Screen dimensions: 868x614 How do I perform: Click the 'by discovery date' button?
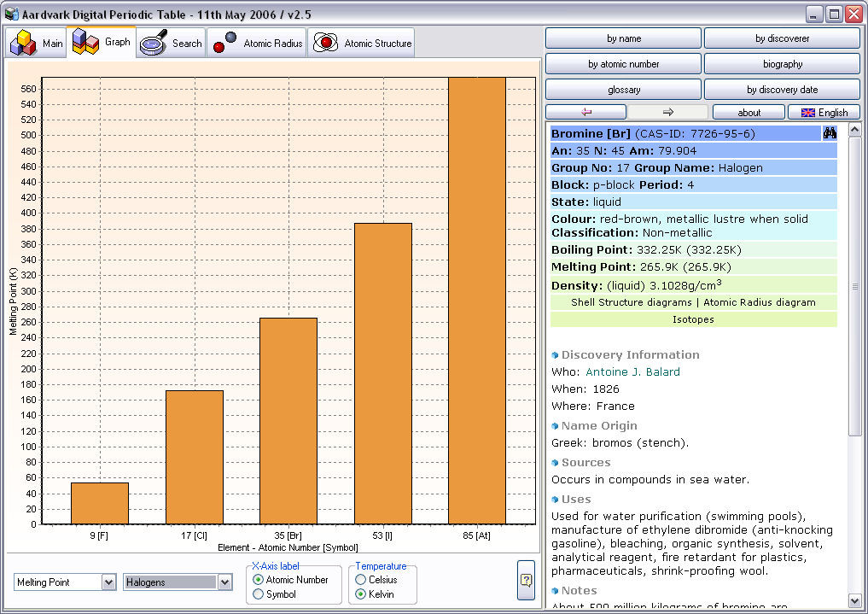pos(782,89)
